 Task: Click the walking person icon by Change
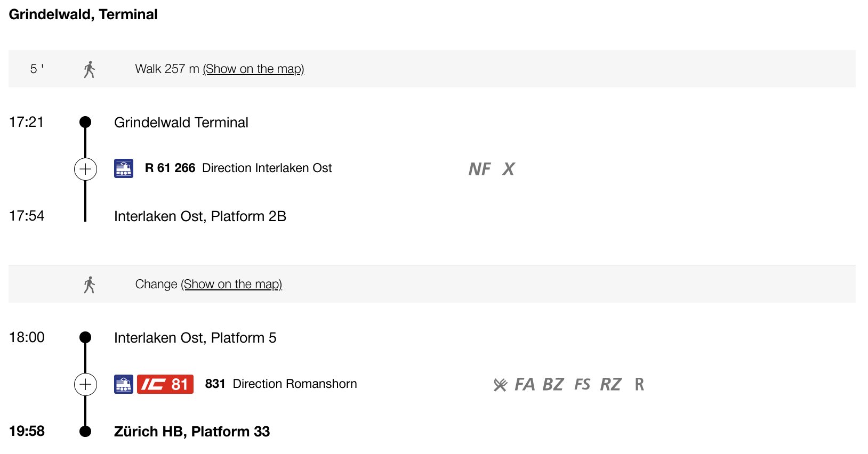tap(90, 285)
